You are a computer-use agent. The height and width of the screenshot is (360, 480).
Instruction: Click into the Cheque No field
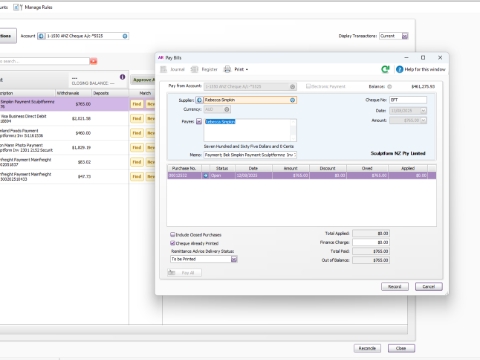(x=408, y=100)
